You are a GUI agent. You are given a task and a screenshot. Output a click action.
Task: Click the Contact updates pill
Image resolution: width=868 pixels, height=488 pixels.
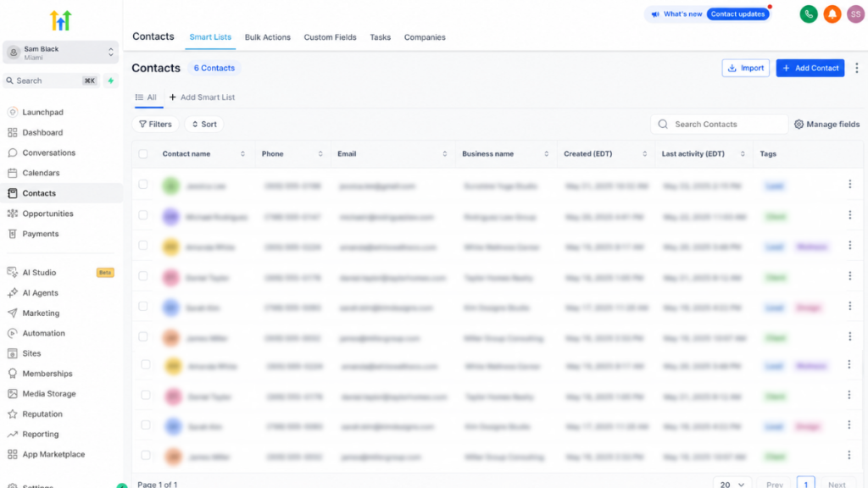pos(737,14)
